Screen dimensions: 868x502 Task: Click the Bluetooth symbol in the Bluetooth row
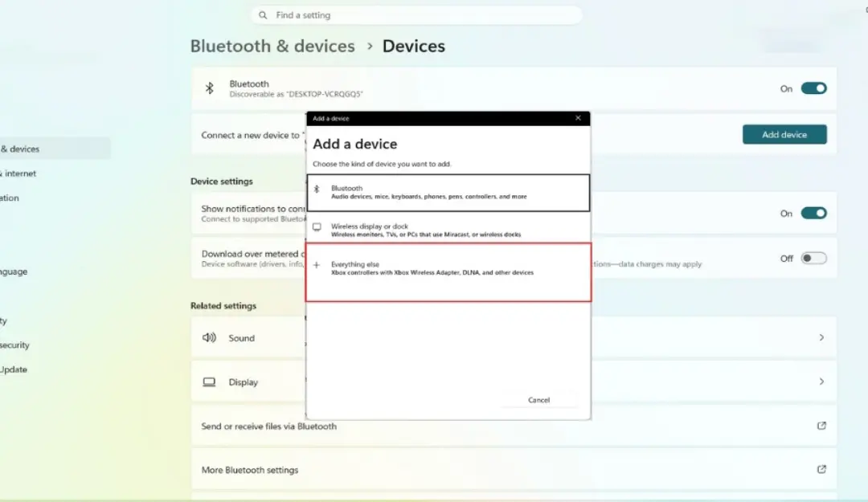(x=209, y=88)
